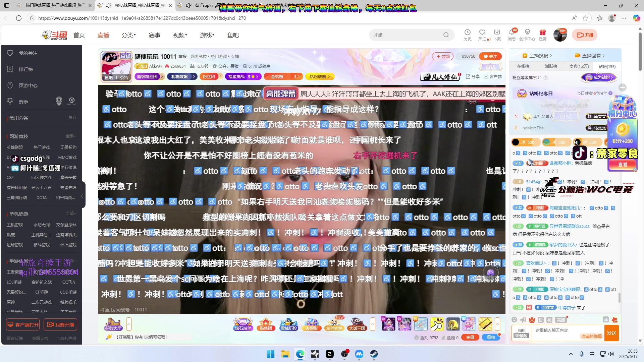Open File Explorer from taskbar
644x362 pixels.
click(x=285, y=354)
